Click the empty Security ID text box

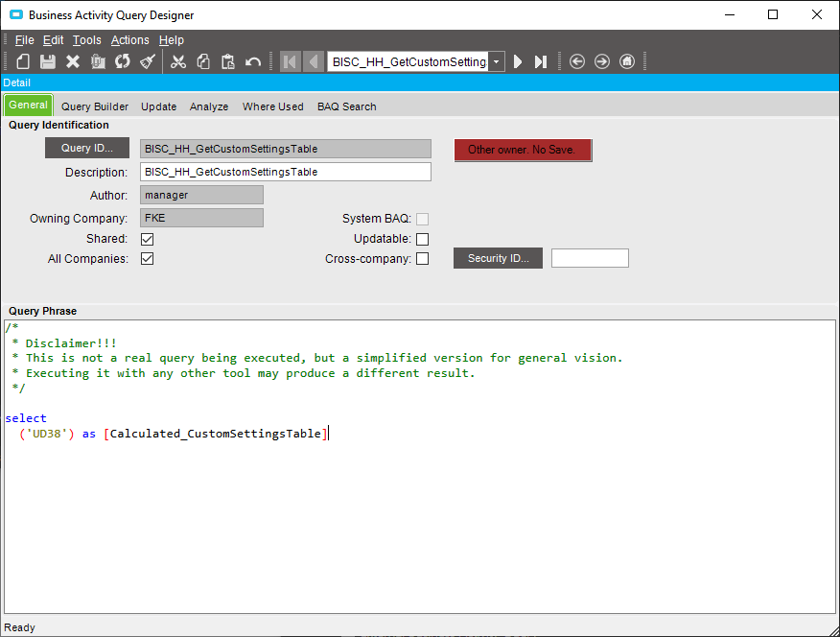pyautogui.click(x=590, y=258)
